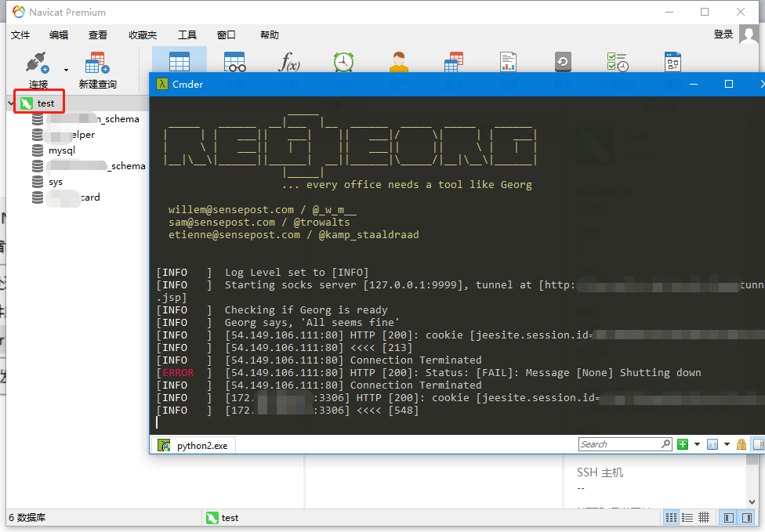This screenshot has height=532, width=765.
Task: Click the Backup toolbar icon
Action: point(563,63)
